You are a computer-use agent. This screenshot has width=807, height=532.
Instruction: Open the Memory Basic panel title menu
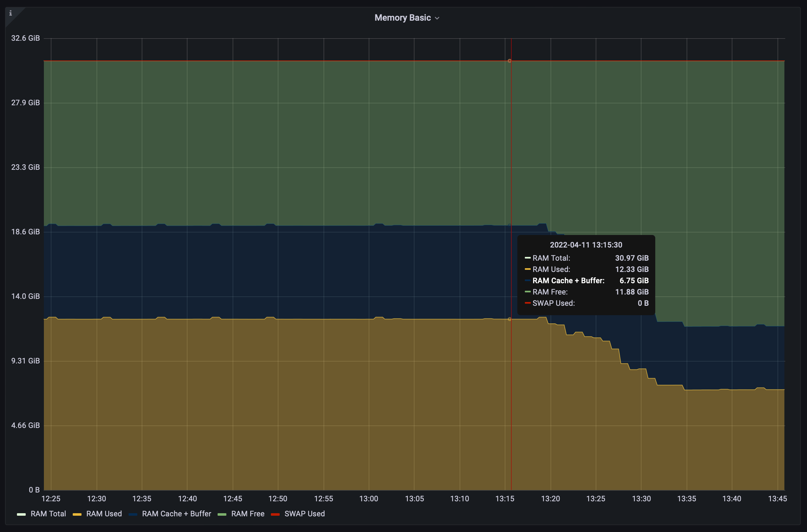(x=402, y=18)
